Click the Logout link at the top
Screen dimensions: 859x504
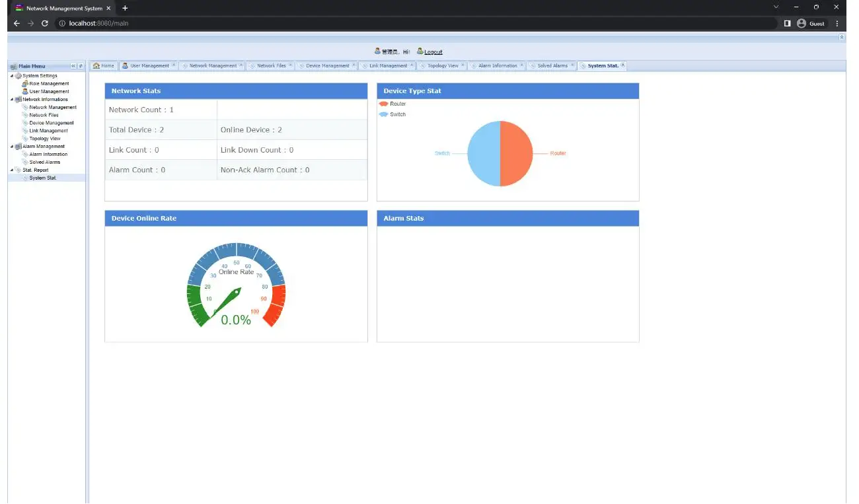(432, 52)
